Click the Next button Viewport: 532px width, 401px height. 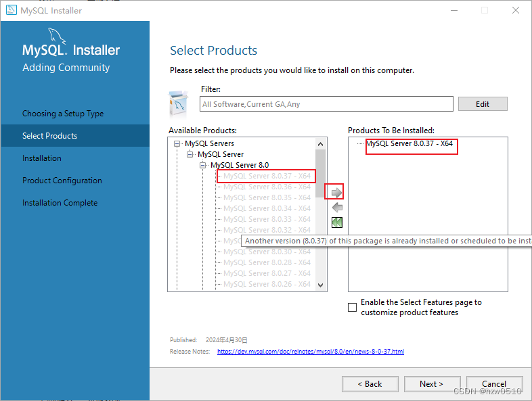pos(432,384)
